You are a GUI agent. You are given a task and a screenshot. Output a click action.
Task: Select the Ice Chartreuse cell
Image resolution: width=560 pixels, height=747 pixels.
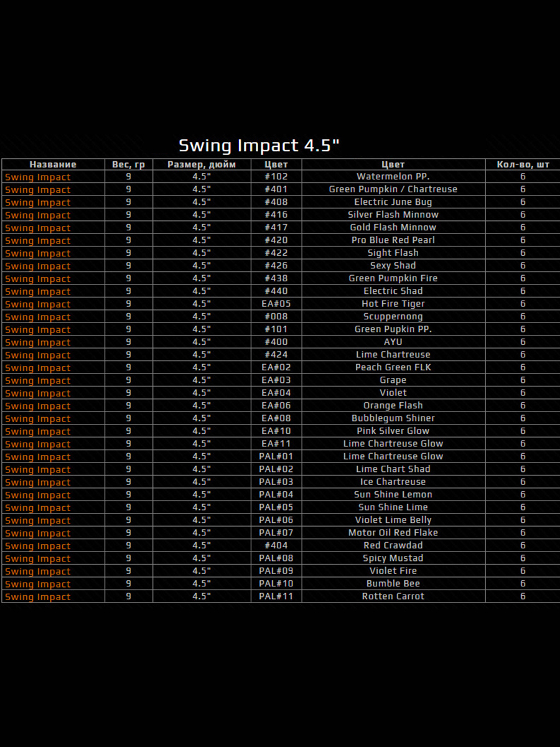point(393,482)
